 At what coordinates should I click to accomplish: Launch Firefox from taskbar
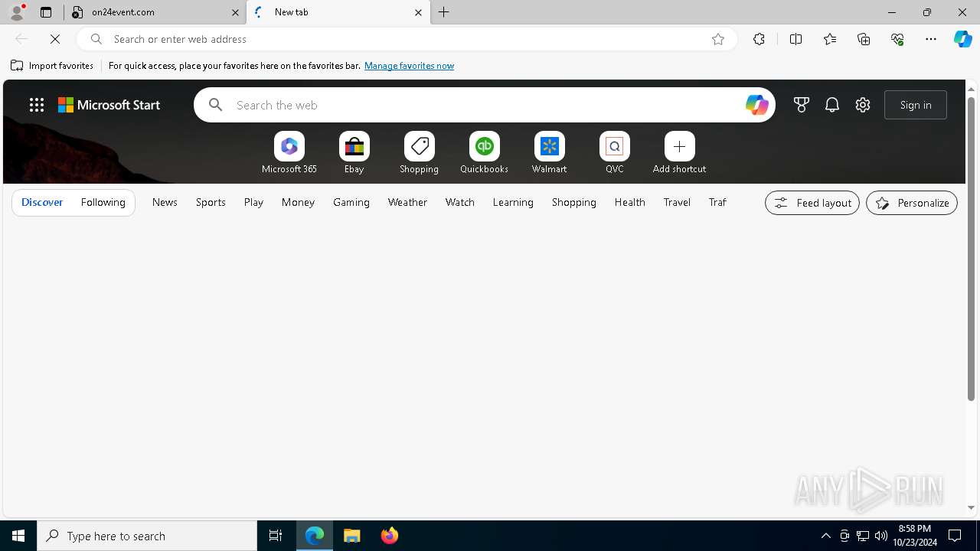coord(390,536)
